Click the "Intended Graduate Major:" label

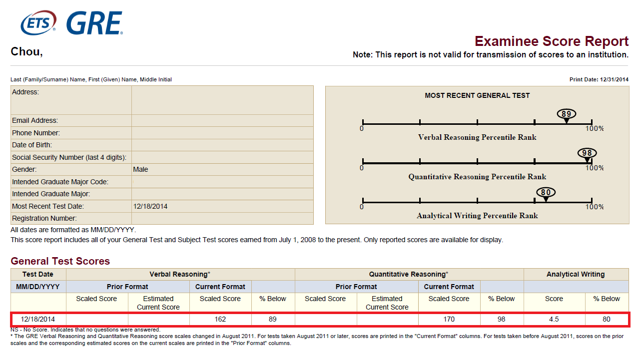click(51, 194)
